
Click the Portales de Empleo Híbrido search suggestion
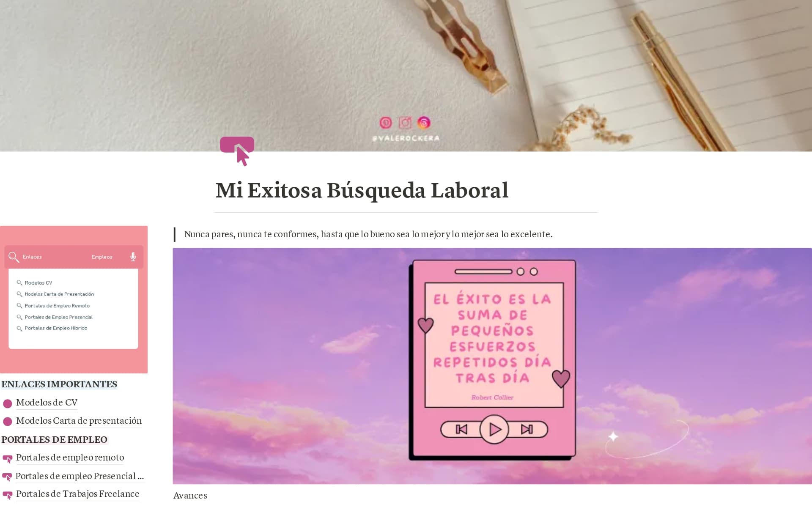pos(56,328)
